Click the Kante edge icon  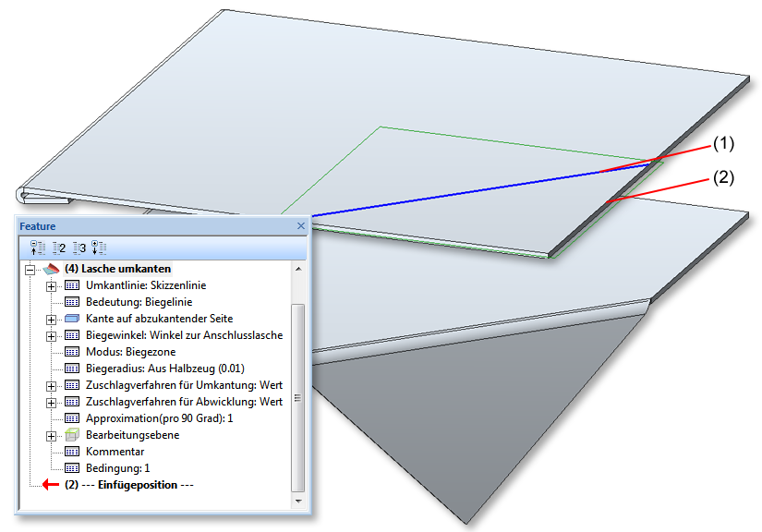[72, 319]
